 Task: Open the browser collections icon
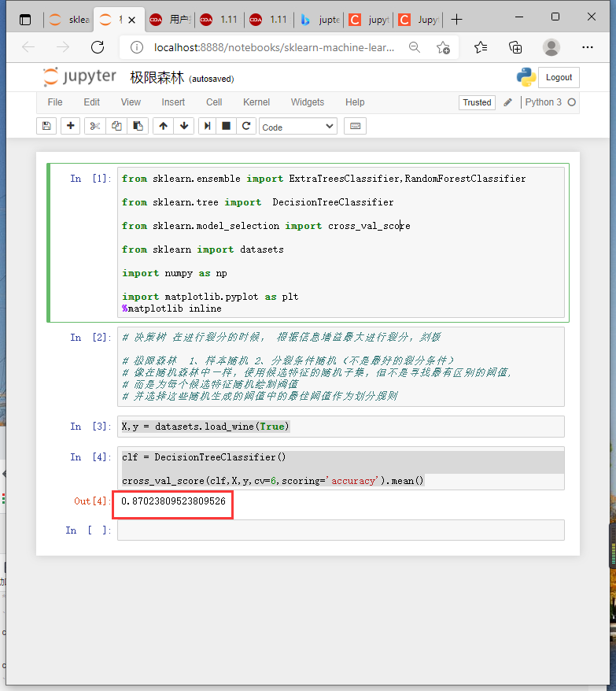coord(515,47)
